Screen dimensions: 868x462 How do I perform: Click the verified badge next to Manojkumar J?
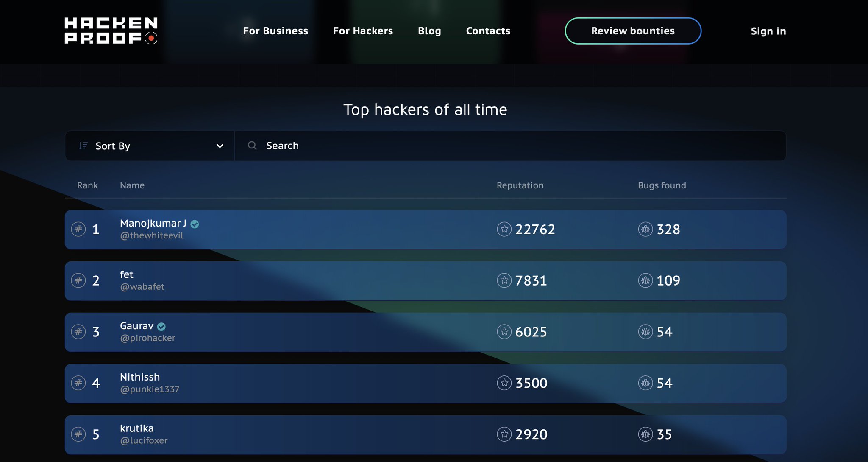(x=195, y=224)
